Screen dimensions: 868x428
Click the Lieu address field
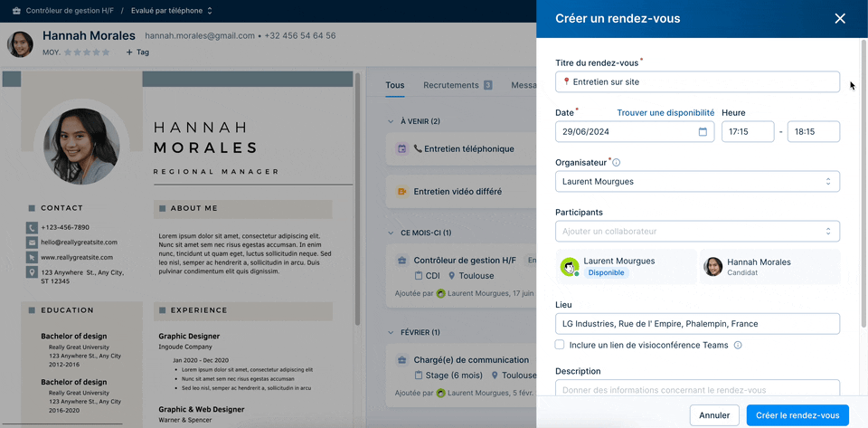coord(697,324)
